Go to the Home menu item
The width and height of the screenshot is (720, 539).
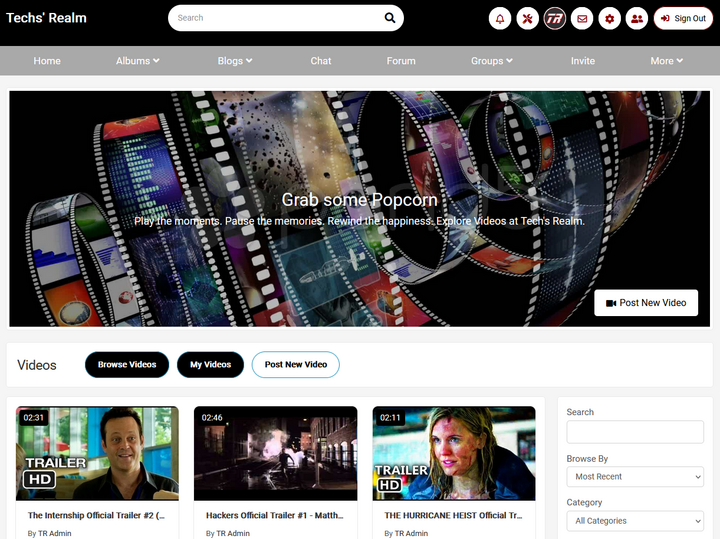click(47, 61)
